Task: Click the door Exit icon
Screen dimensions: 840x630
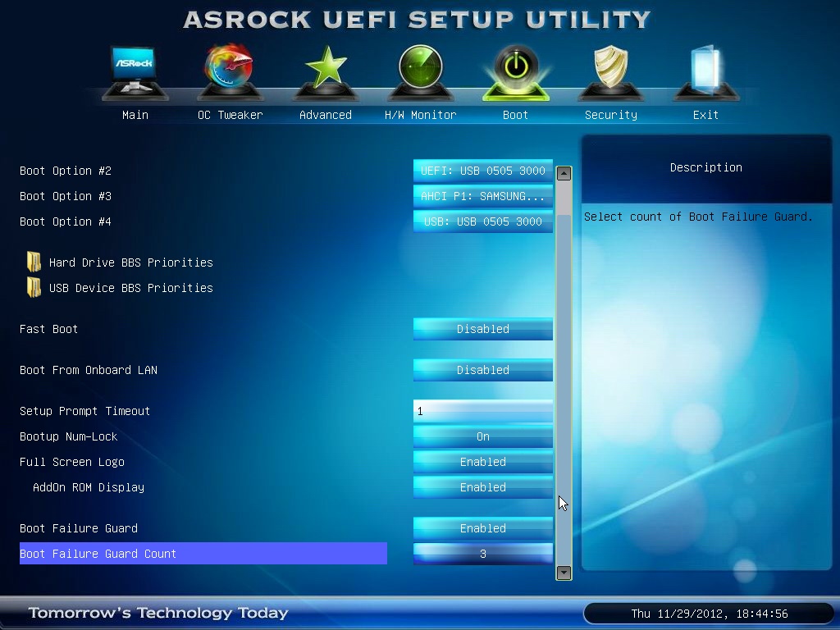Action: [706, 72]
